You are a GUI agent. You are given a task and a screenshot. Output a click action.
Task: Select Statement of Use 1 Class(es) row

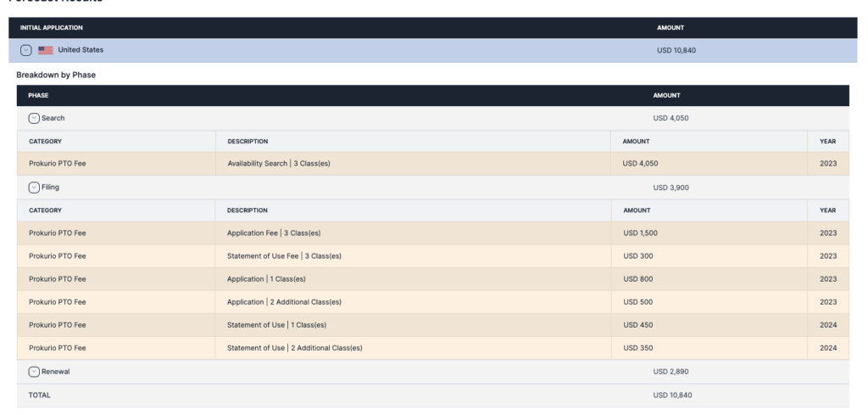[433, 325]
